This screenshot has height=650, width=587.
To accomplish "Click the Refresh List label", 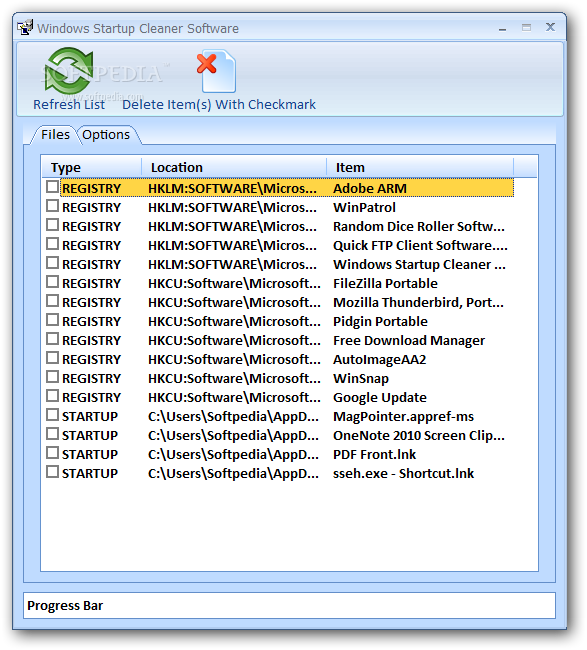I will pos(69,104).
